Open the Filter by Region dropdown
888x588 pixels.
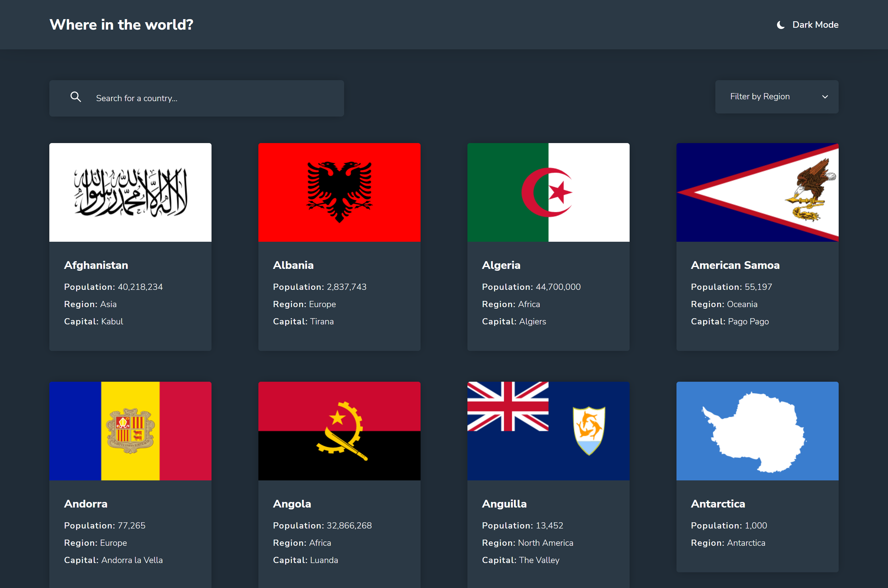point(776,97)
